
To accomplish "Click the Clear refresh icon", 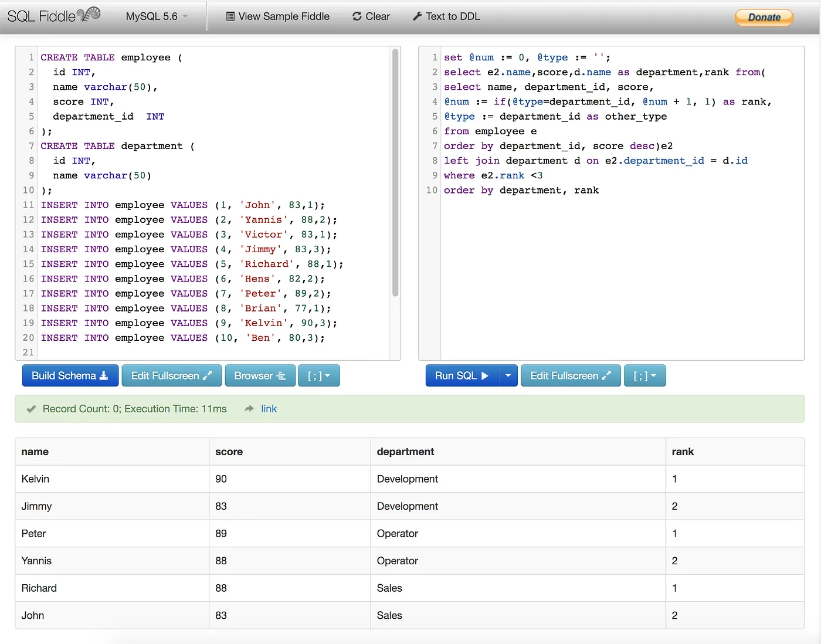I will (x=357, y=16).
